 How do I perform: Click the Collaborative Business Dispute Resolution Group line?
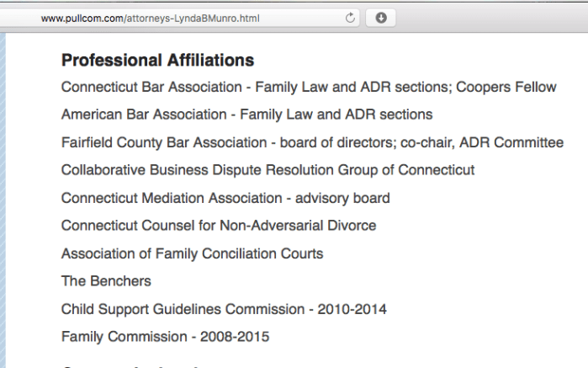pos(268,170)
